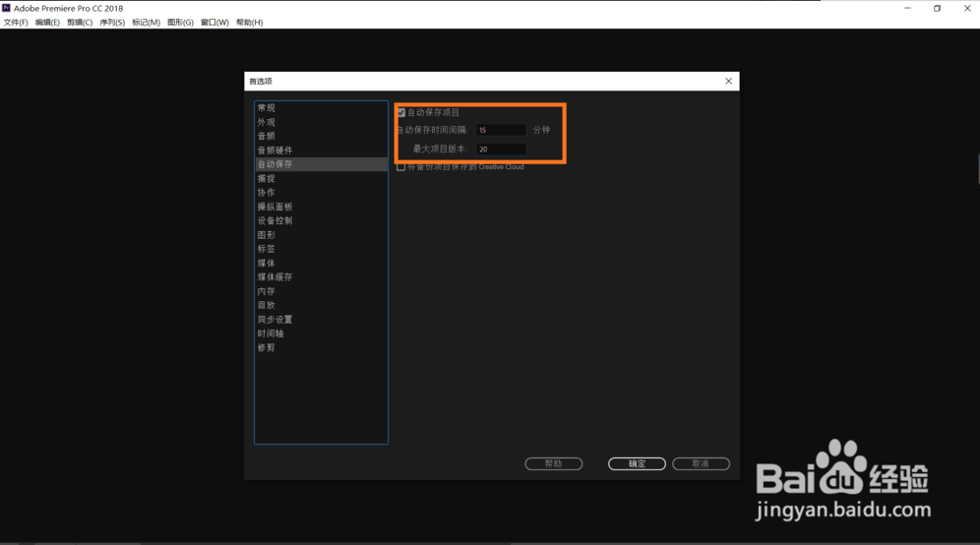The width and height of the screenshot is (980, 545).
Task: Click the 自动保存时间间隔 minutes field
Action: (x=501, y=130)
